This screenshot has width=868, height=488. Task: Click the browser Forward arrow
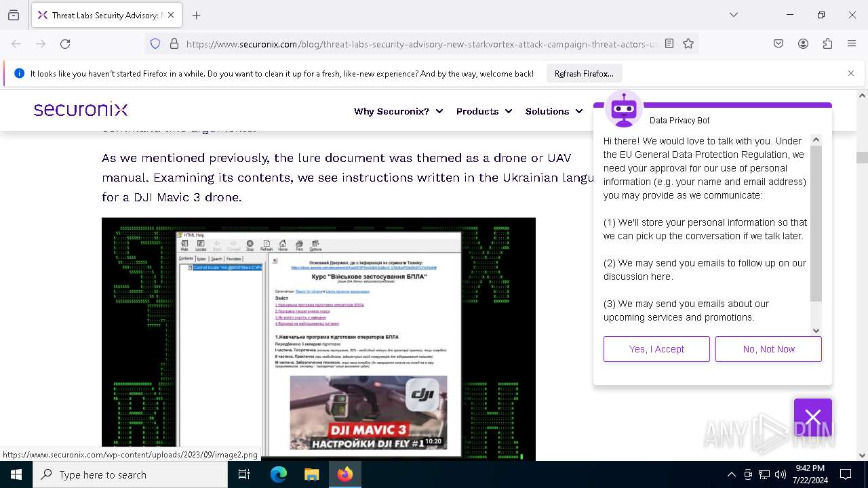41,43
